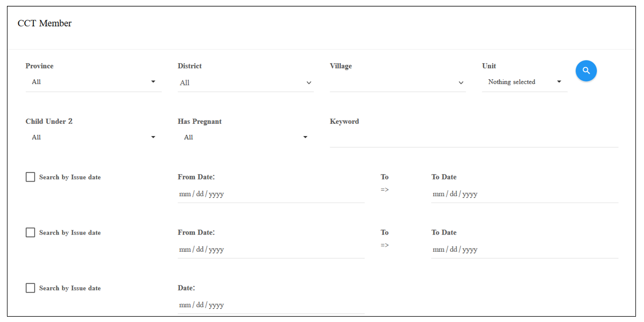Check the third Search by Issue date checkbox
Image resolution: width=644 pixels, height=322 pixels.
31,288
